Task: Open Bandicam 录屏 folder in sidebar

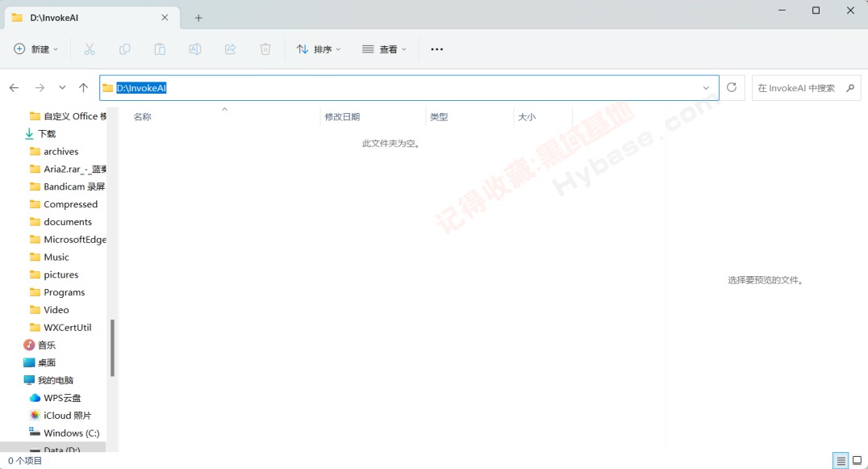Action: tap(66, 186)
